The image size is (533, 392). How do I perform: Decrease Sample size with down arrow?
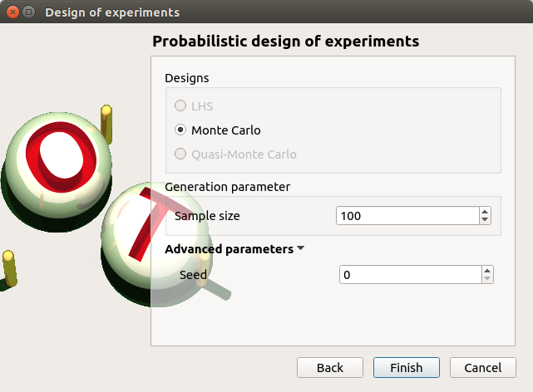tap(486, 221)
